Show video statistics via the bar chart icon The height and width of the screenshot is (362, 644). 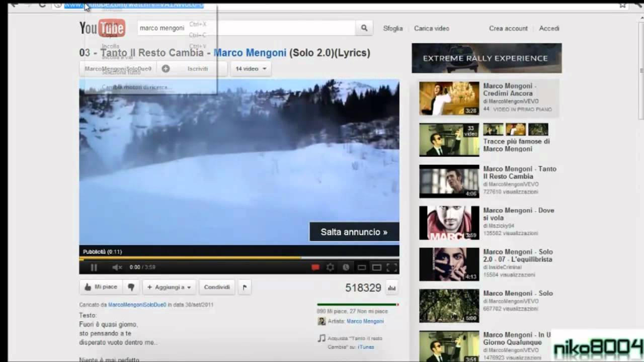[391, 288]
